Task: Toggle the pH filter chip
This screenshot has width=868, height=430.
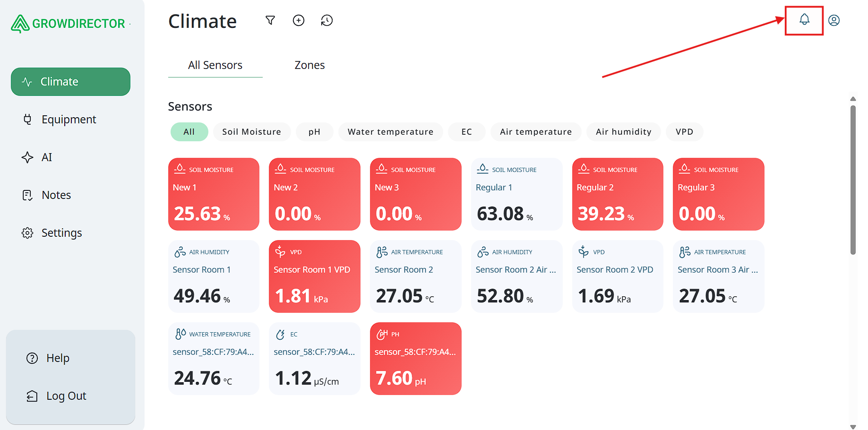Action: pyautogui.click(x=314, y=132)
